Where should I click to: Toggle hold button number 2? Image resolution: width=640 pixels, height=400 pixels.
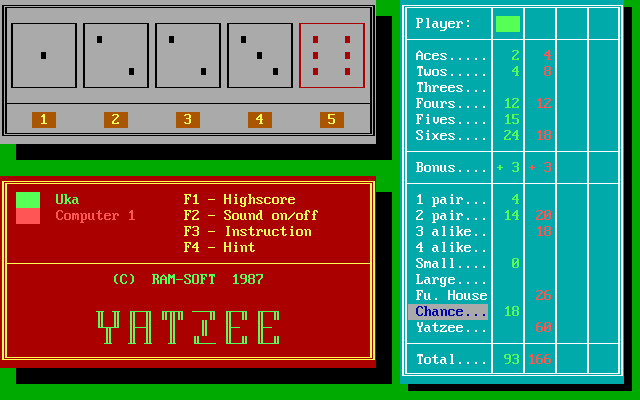[x=116, y=120]
